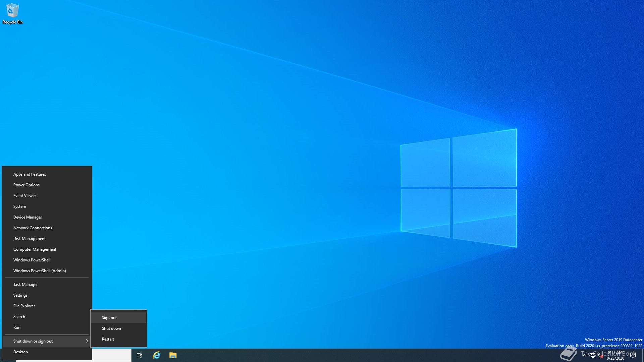
Task: Open Disk Management
Action: 47,239
